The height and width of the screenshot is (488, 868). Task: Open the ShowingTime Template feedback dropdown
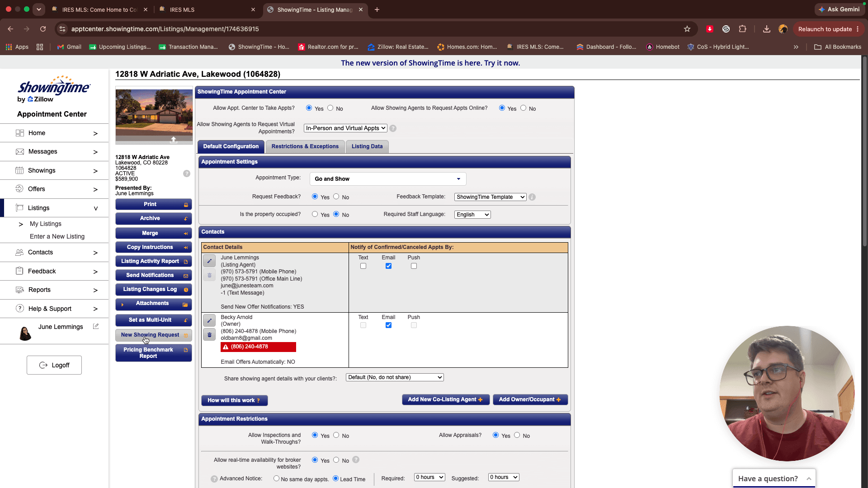tap(490, 197)
